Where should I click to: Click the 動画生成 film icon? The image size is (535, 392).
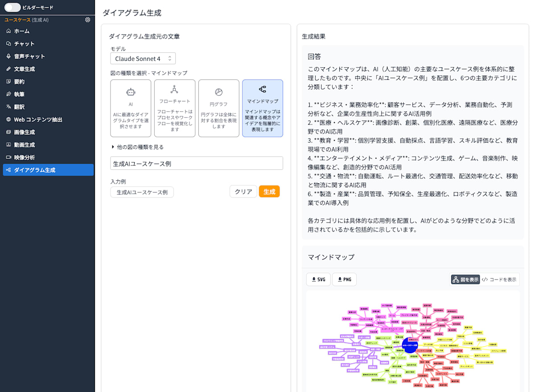pyautogui.click(x=8, y=145)
